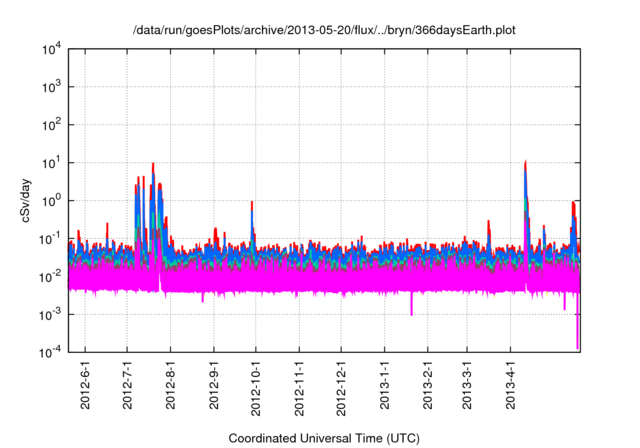Viewport: 640px width, 448px height.
Task: Select the 2012-9-1 date tick label
Action: click(214, 386)
